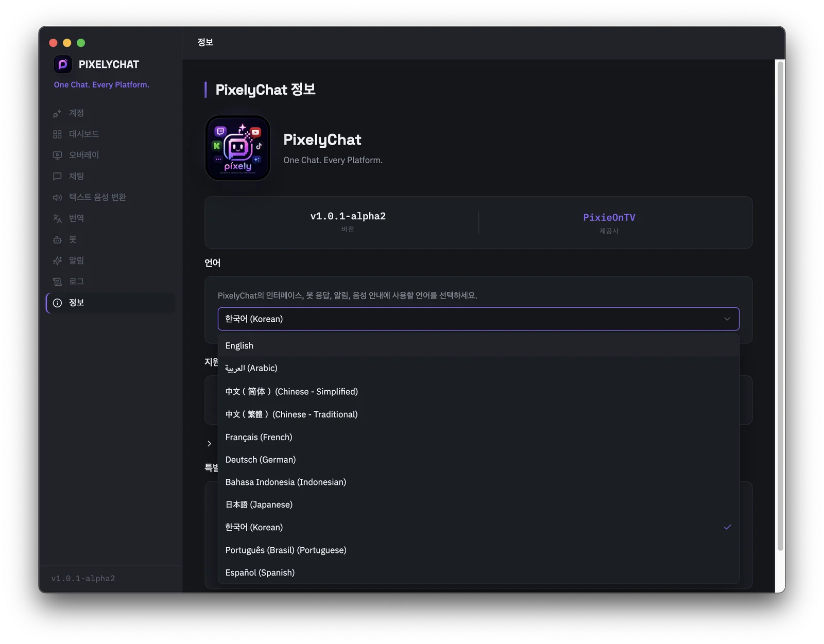The height and width of the screenshot is (644, 824).
Task: Click the 정보 title in top bar
Action: pyautogui.click(x=205, y=42)
